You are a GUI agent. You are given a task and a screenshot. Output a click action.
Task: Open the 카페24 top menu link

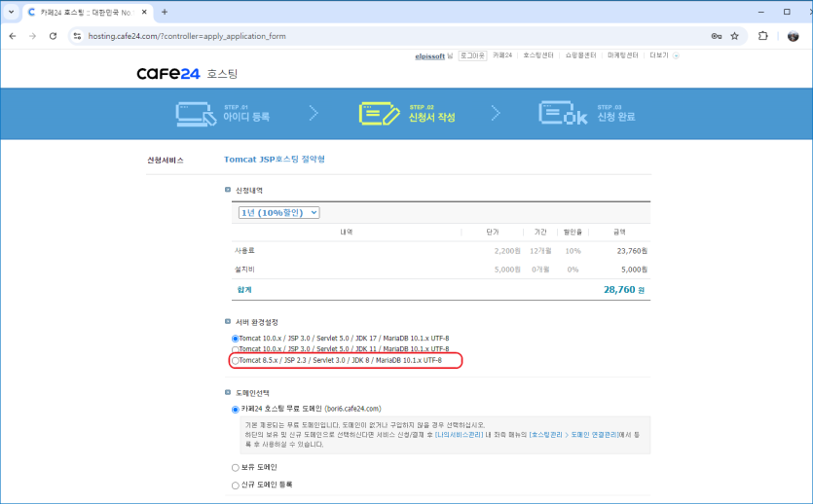501,55
